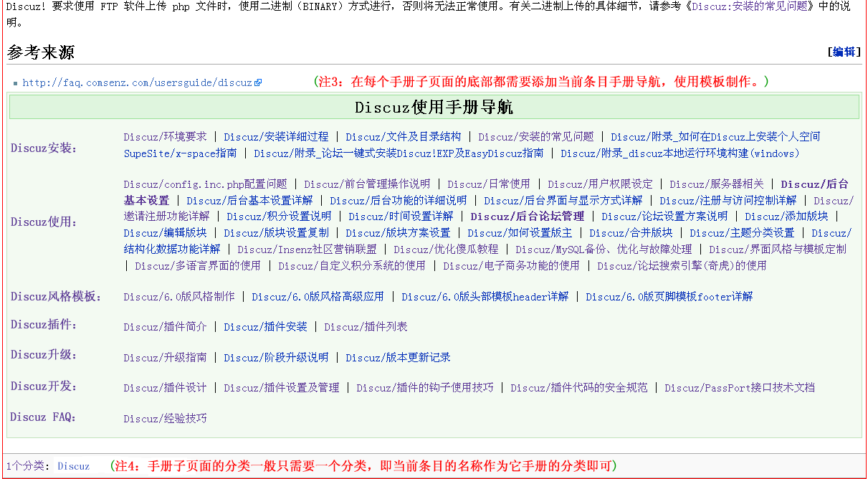The width and height of the screenshot is (868, 479).
Task: Open Discuz/编辑版块 page
Action: 165,232
